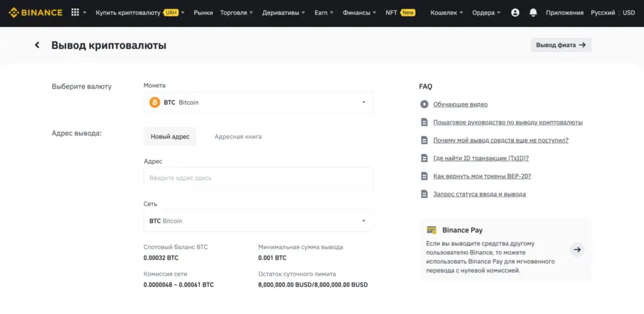Select the Новый адрес tab

point(170,136)
